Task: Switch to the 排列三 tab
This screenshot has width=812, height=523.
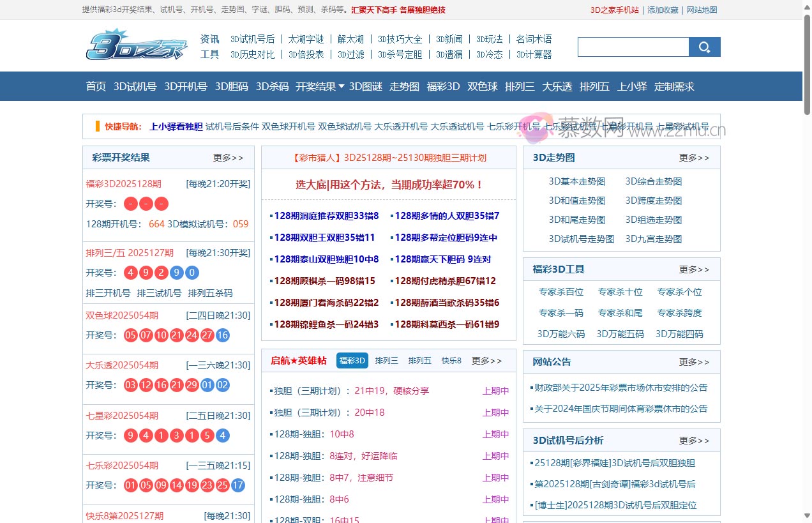Action: tap(386, 361)
